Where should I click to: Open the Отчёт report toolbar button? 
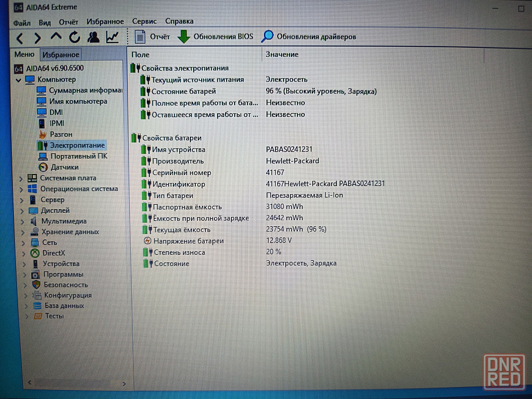[152, 37]
